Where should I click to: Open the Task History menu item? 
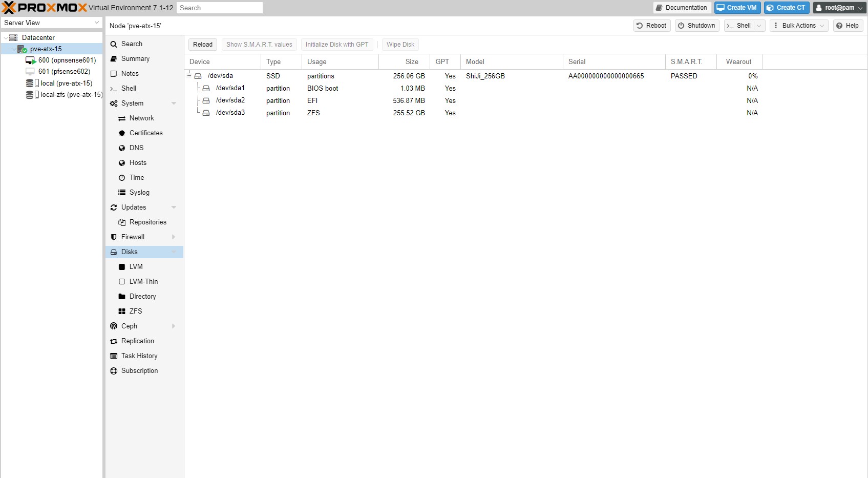click(x=144, y=356)
